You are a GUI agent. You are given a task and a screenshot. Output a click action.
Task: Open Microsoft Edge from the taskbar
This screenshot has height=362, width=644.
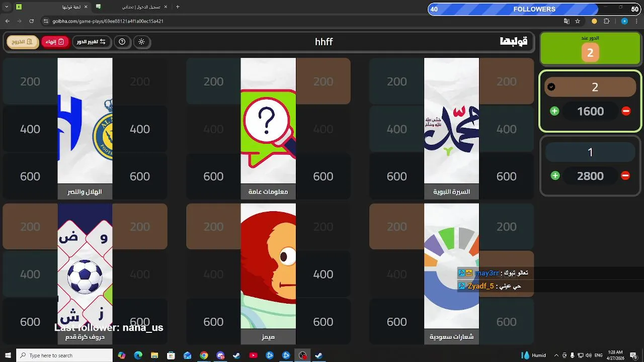[138, 355]
